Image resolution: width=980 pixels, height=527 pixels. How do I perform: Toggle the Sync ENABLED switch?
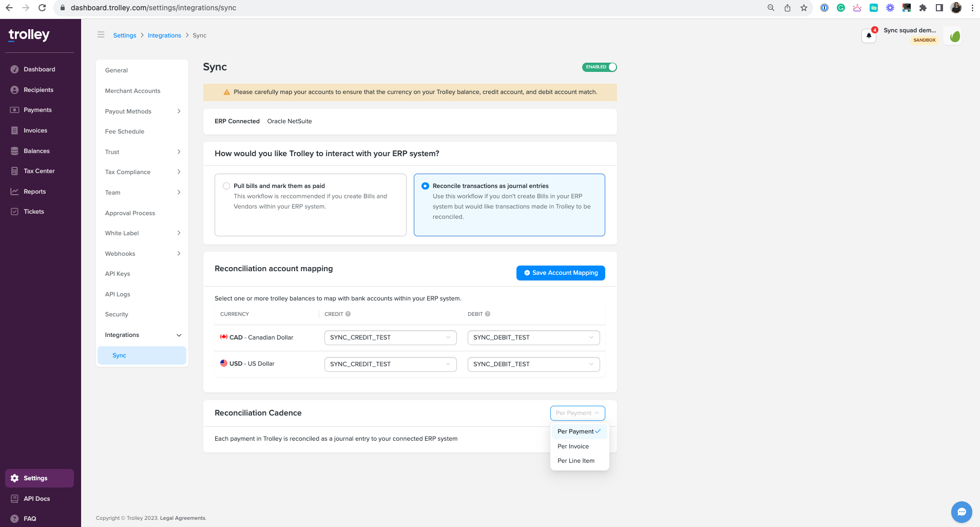click(x=599, y=67)
